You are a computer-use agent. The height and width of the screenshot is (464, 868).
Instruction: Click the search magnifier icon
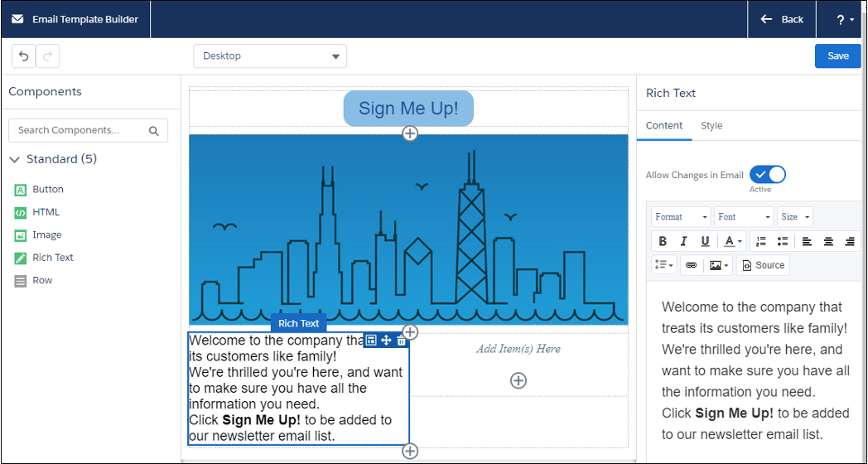[154, 131]
